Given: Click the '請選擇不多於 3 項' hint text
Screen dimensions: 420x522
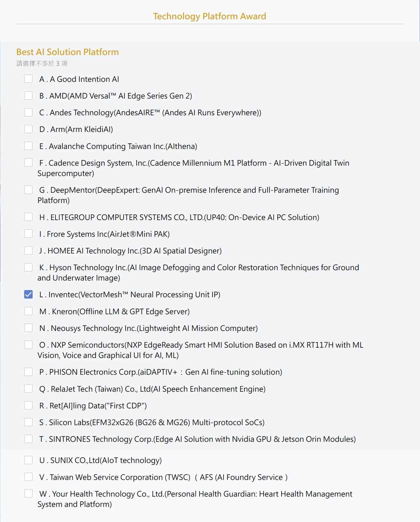Looking at the screenshot, I should click(x=42, y=63).
